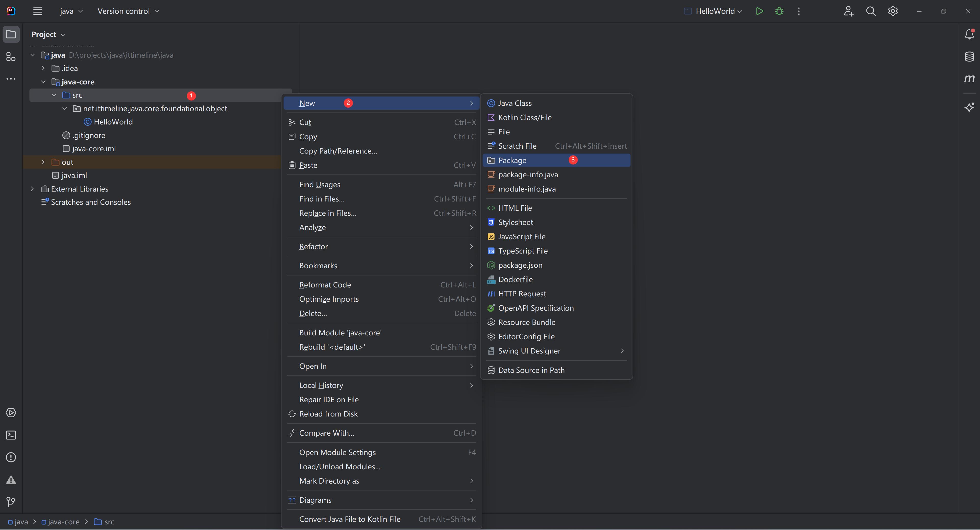The width and height of the screenshot is (980, 530).
Task: Click java-core breadcrumb in status bar
Action: 60,522
